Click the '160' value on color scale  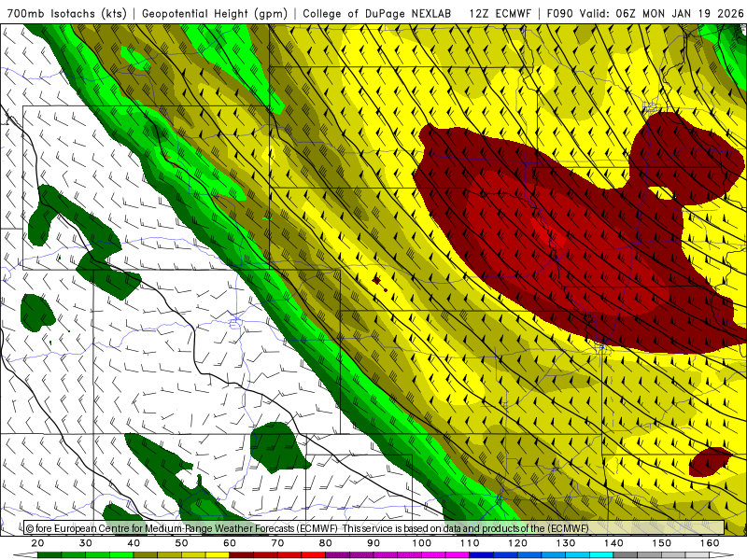(710, 543)
